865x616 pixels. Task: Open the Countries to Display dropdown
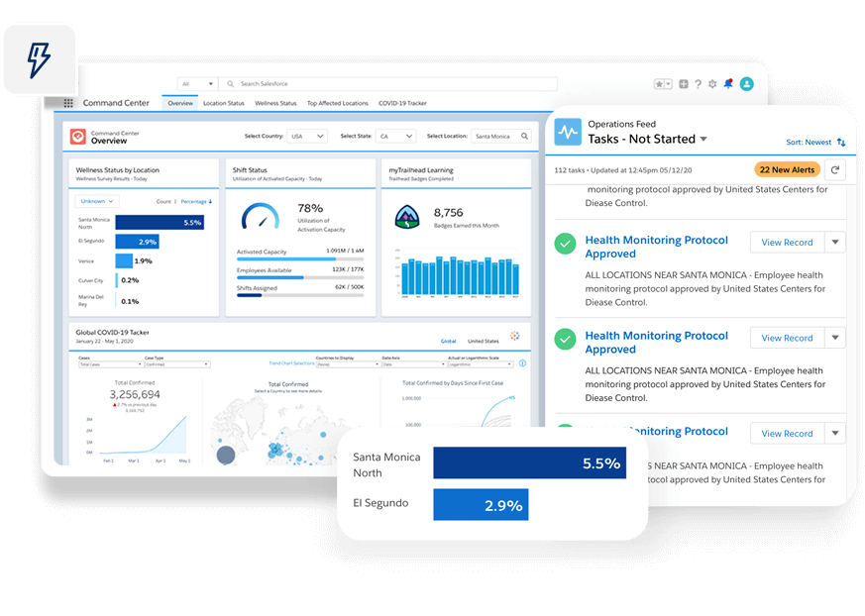click(x=348, y=364)
